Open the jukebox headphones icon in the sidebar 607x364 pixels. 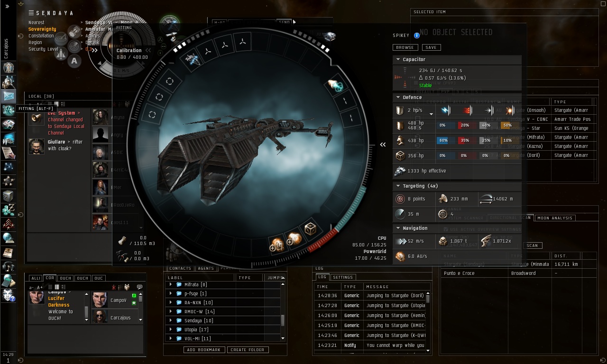tap(9, 266)
